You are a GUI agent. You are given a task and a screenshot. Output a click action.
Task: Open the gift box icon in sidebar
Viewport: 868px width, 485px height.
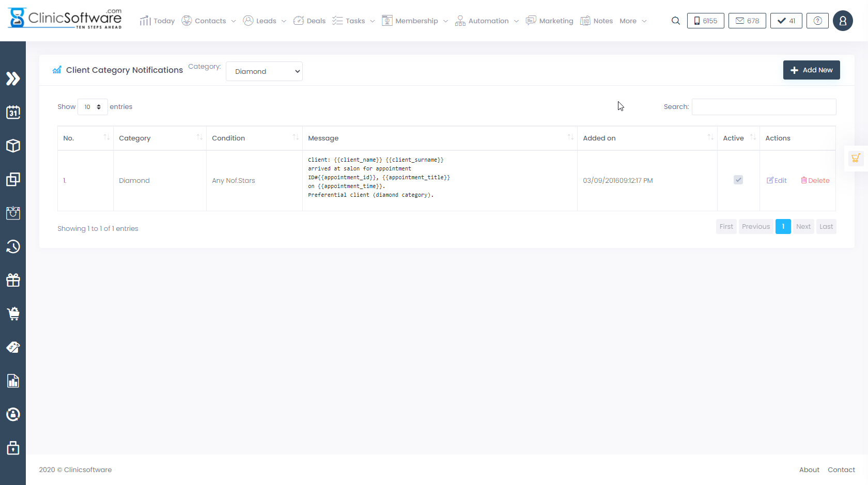[x=13, y=280]
